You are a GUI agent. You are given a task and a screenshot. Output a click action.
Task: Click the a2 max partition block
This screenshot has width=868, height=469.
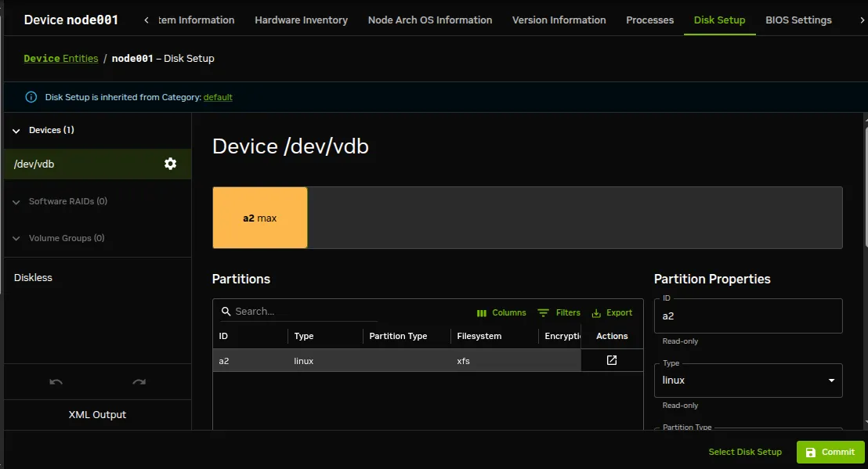259,218
